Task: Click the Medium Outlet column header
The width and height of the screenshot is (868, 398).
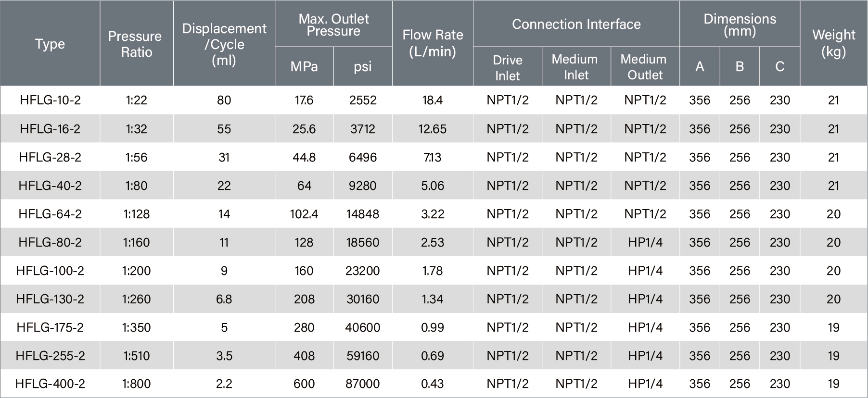Action: pyautogui.click(x=645, y=67)
